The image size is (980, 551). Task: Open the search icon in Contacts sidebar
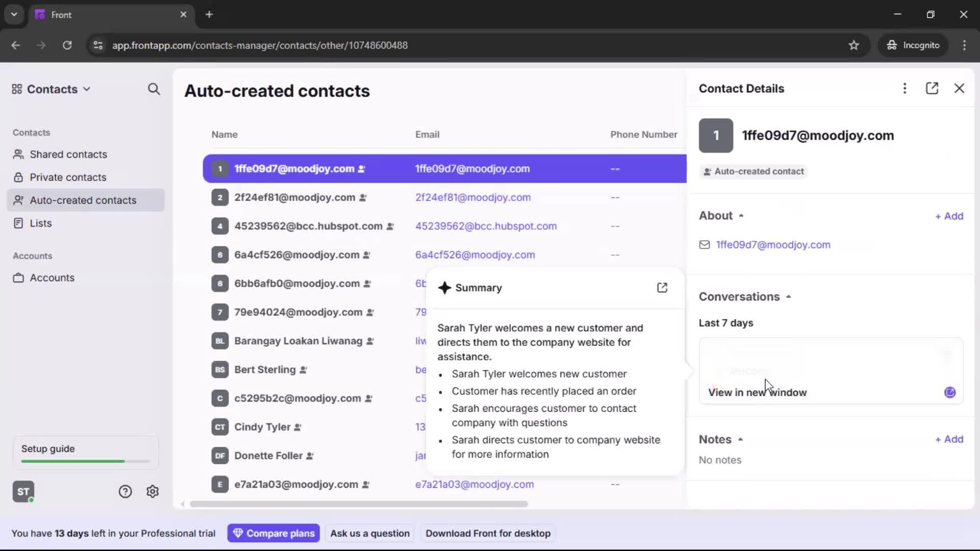coord(154,89)
